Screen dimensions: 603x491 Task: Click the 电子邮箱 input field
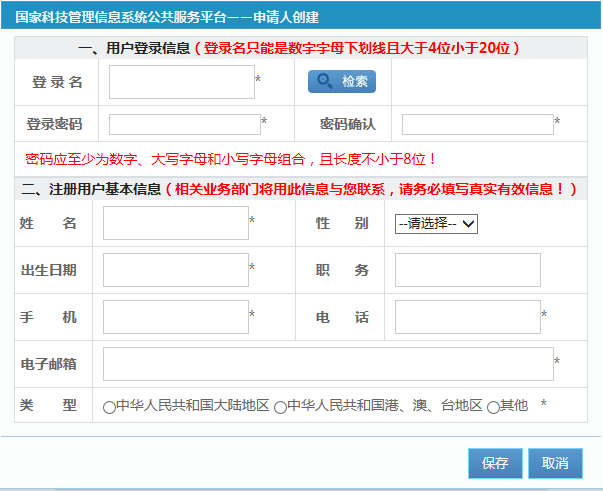pos(327,364)
